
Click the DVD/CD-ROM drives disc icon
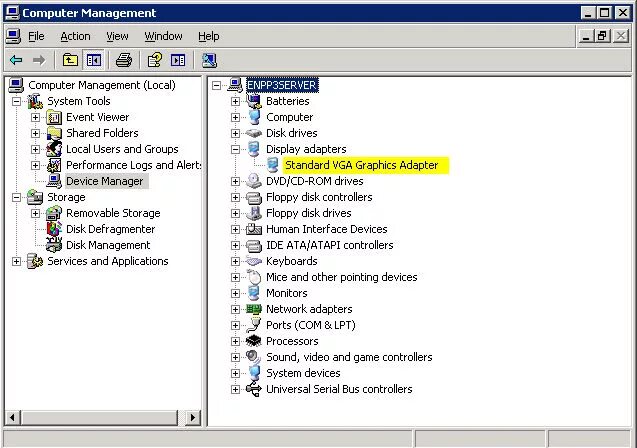pos(254,181)
